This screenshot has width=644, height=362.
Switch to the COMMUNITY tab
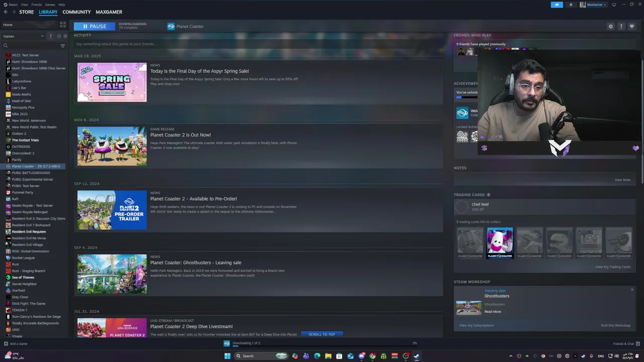[76, 12]
